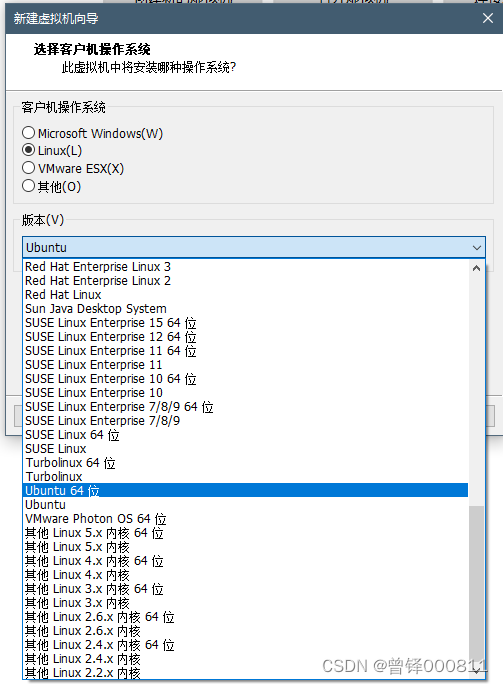Image resolution: width=503 pixels, height=684 pixels.
Task: Collapse the Ubuntu version dropdown arrow
Action: (x=476, y=248)
